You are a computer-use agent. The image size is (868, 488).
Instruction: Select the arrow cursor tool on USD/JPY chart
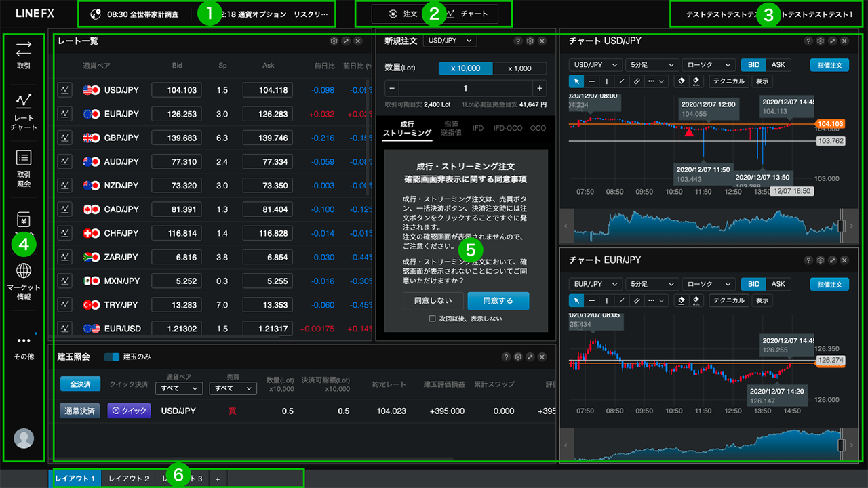576,81
